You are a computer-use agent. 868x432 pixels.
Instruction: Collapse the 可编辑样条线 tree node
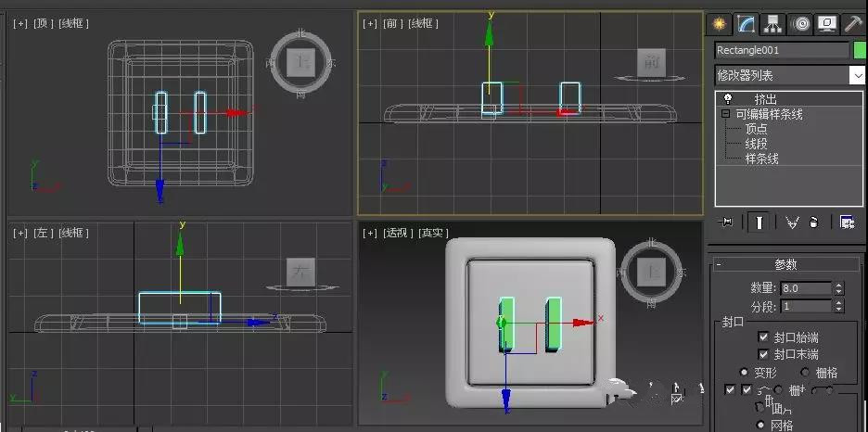pyautogui.click(x=726, y=114)
